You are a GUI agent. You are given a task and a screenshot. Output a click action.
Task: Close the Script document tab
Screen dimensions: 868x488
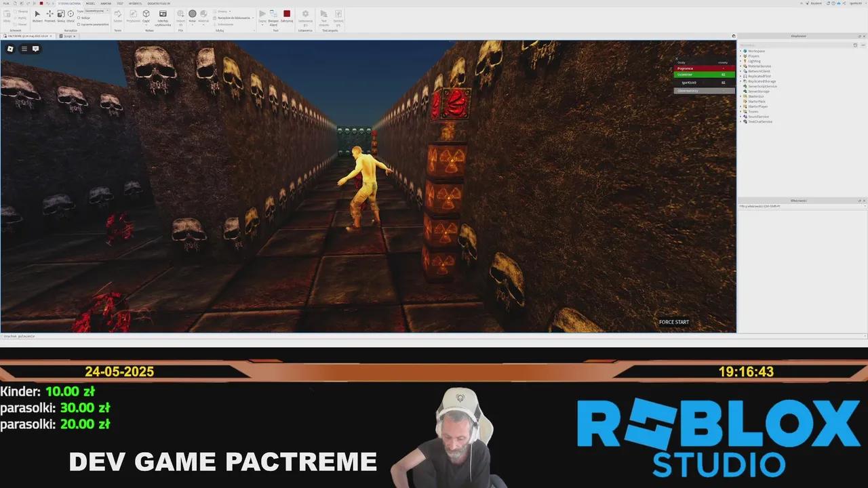[75, 36]
